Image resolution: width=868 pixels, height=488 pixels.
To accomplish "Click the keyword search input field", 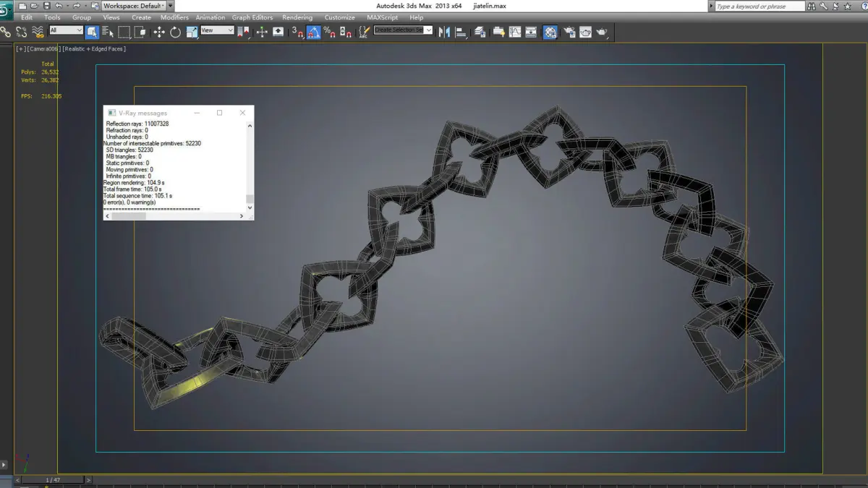I will point(759,7).
